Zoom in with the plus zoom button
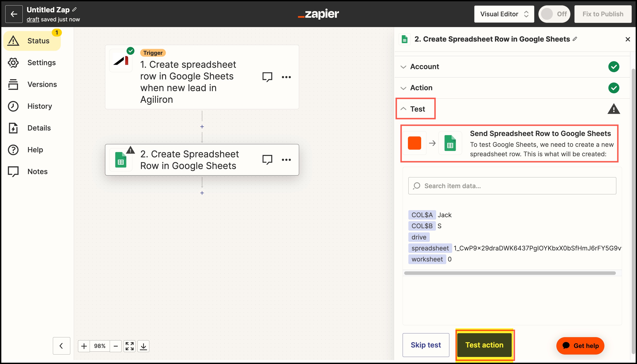Viewport: 637px width, 364px height. tap(84, 346)
